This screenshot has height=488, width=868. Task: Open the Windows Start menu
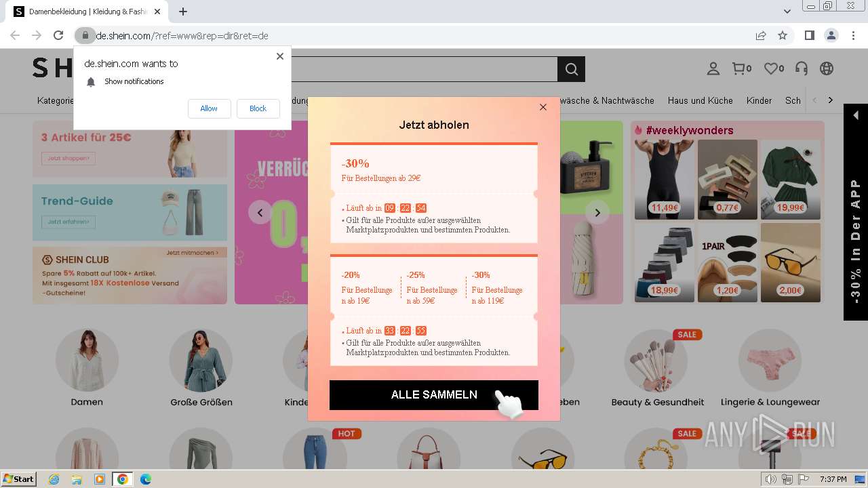(x=18, y=479)
